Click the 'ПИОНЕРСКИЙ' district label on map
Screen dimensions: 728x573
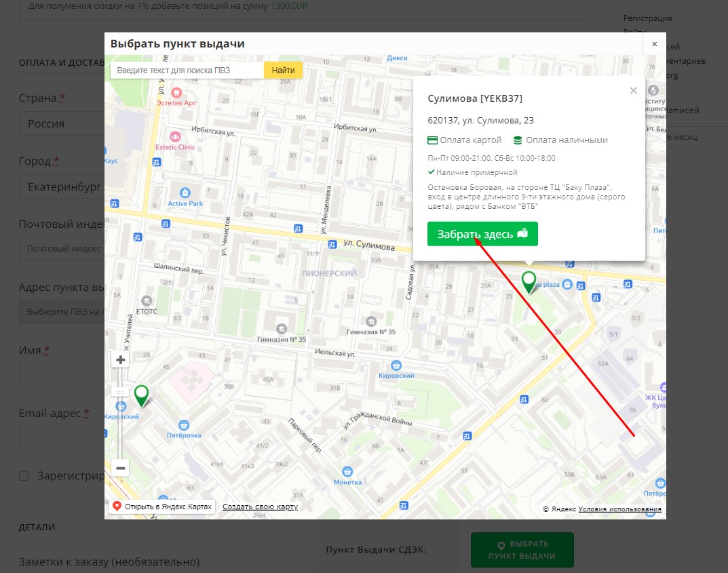[329, 273]
